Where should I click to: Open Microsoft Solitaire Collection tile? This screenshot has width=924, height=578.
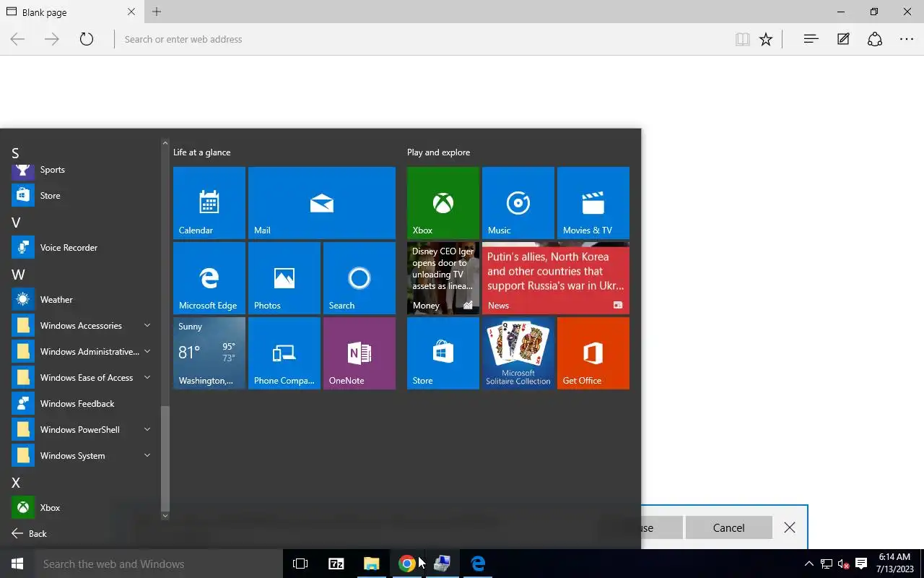(518, 353)
